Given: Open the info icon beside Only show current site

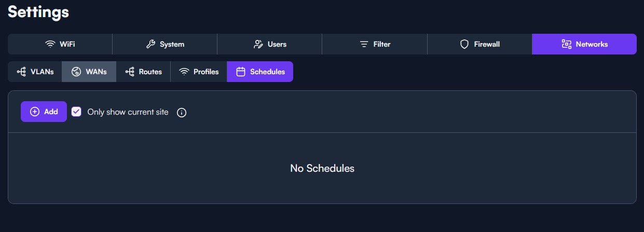Looking at the screenshot, I should (x=181, y=112).
